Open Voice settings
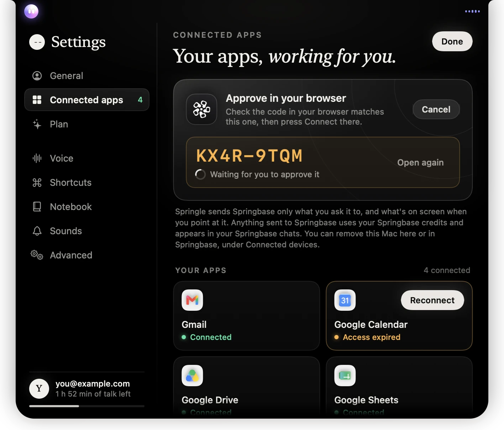This screenshot has width=504, height=430. [87, 158]
